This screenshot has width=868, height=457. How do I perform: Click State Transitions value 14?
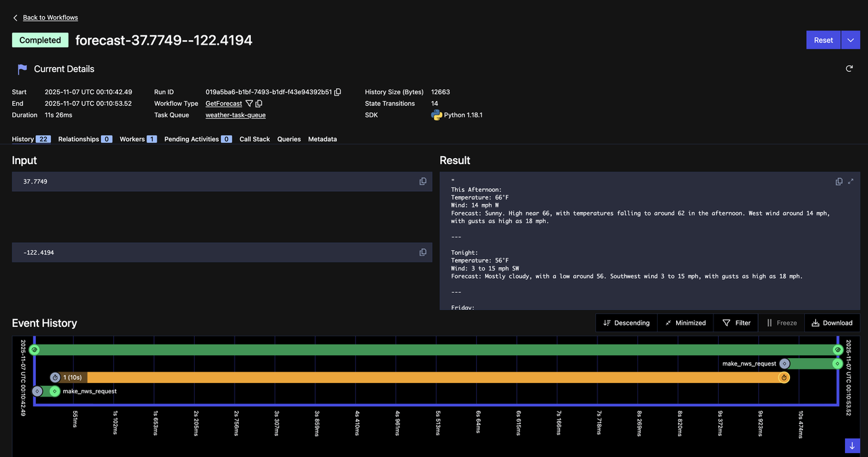pyautogui.click(x=435, y=104)
